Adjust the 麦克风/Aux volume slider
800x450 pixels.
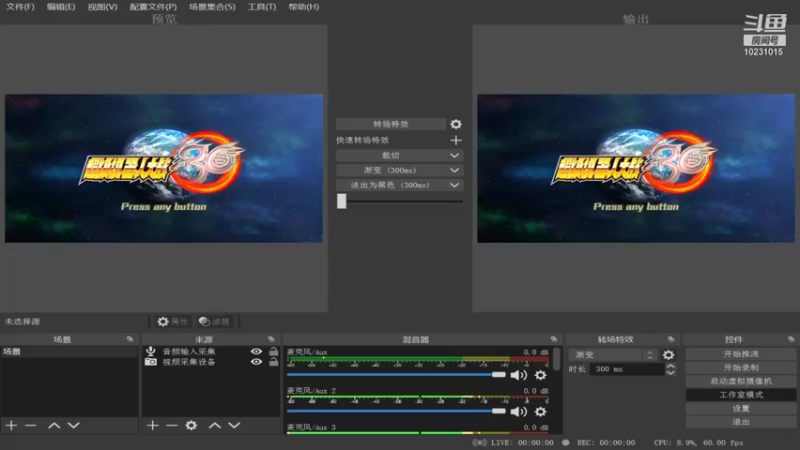pos(396,375)
